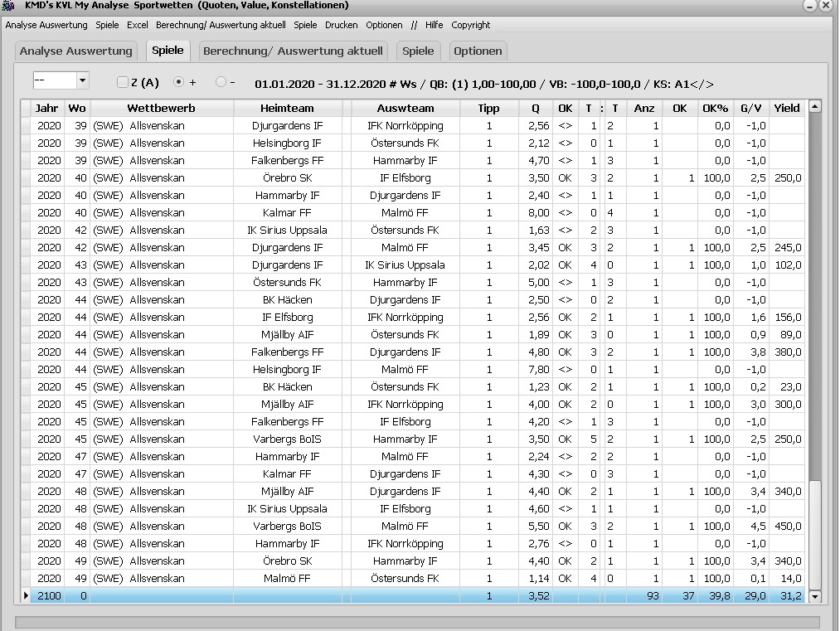Image resolution: width=840 pixels, height=631 pixels.
Task: Click the application icon in the title bar
Action: [8, 5]
